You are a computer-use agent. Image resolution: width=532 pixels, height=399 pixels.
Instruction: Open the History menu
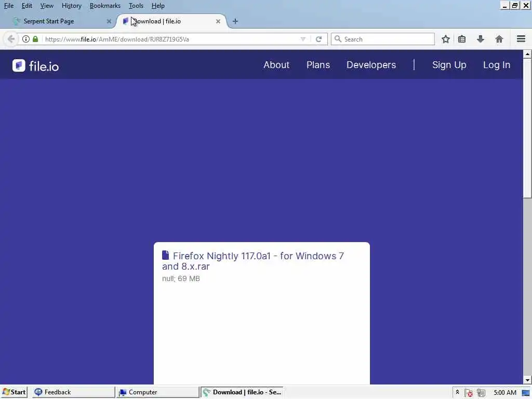pyautogui.click(x=72, y=6)
